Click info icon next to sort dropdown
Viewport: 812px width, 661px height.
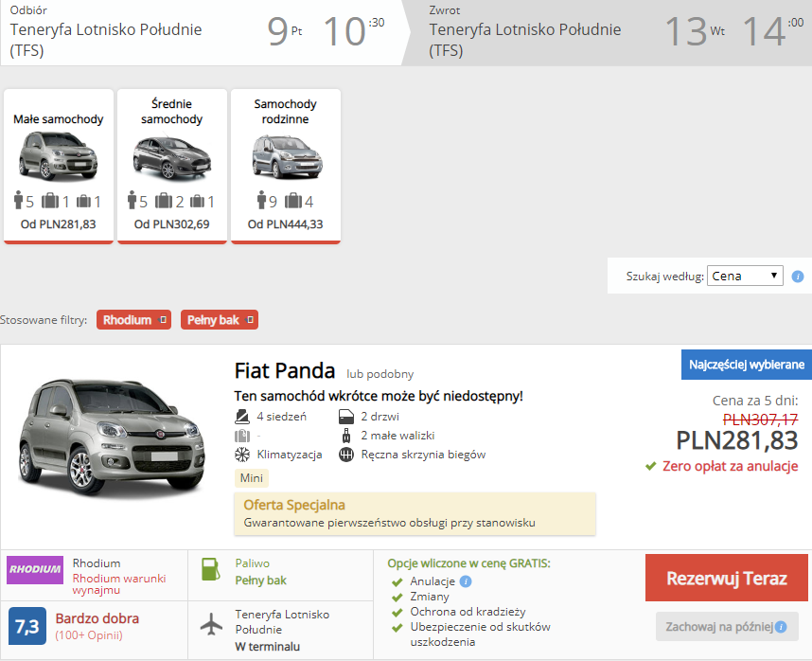tap(798, 277)
